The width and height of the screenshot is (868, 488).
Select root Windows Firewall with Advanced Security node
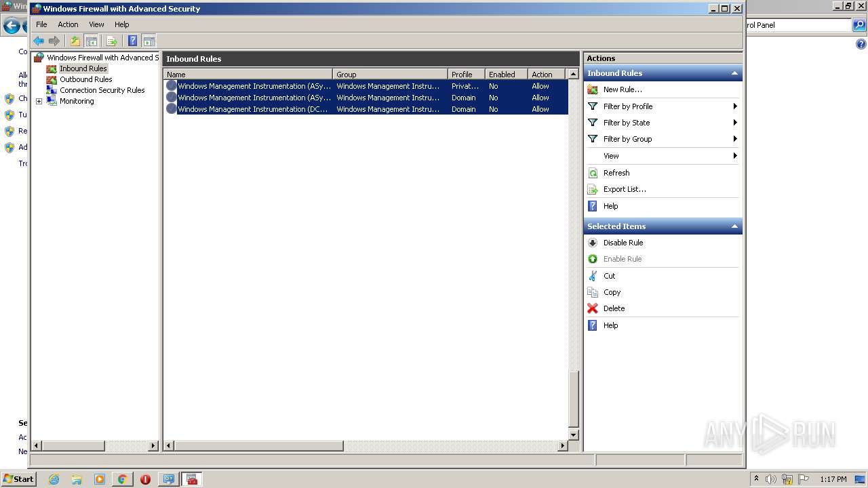(102, 58)
